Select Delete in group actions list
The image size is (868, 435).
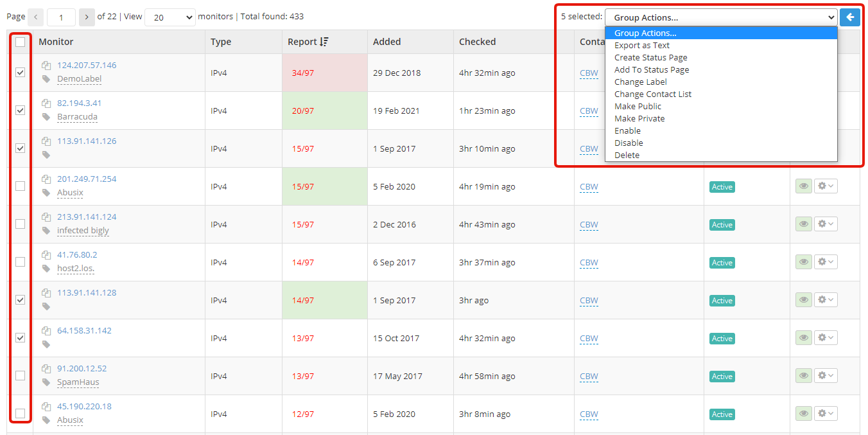[x=627, y=155]
